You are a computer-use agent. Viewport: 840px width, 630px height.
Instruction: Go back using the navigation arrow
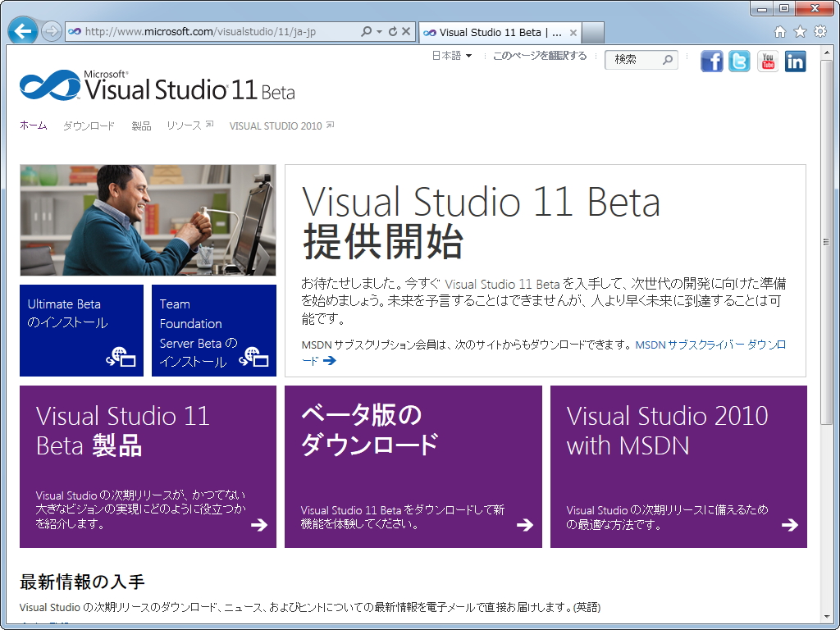tap(22, 30)
